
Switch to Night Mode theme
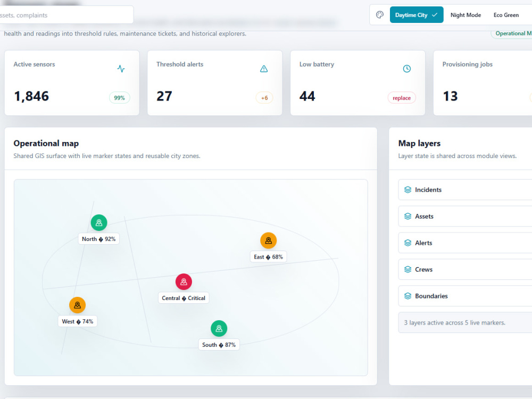click(x=465, y=15)
